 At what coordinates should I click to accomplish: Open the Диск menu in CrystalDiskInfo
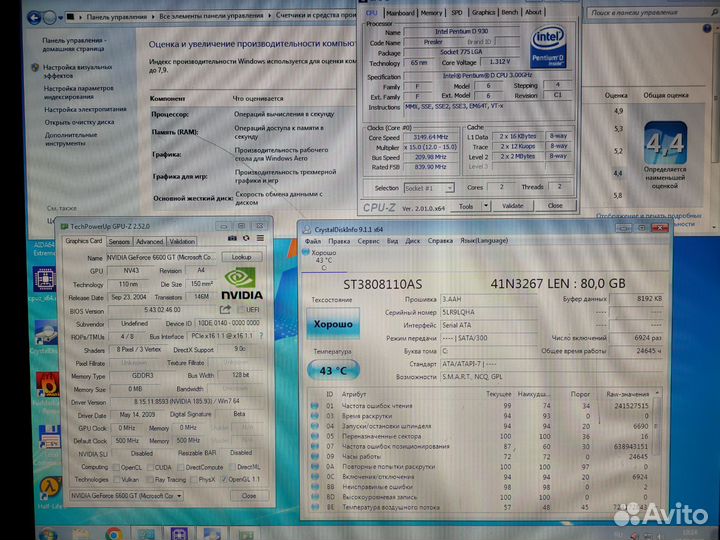tap(412, 241)
